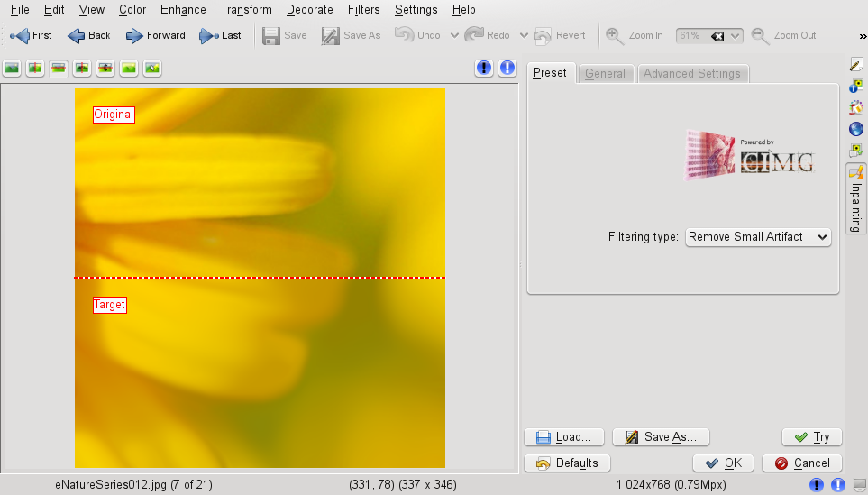
Task: Click the Revert toolbar button
Action: click(560, 35)
